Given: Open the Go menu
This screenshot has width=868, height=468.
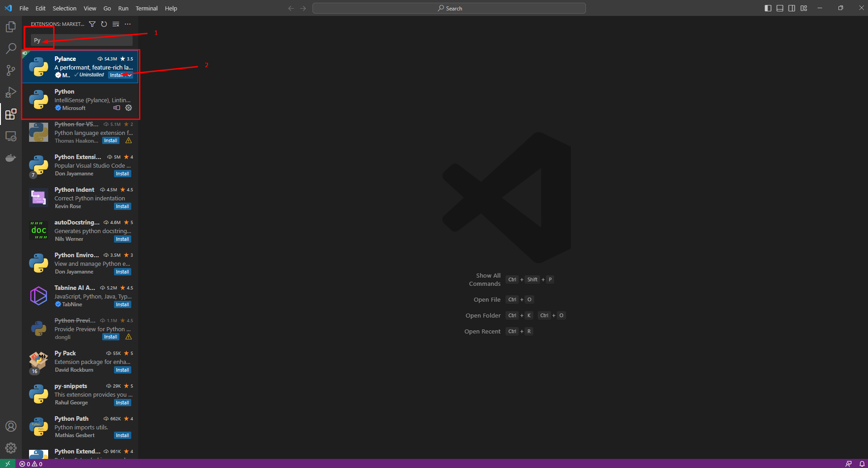Looking at the screenshot, I should (107, 8).
